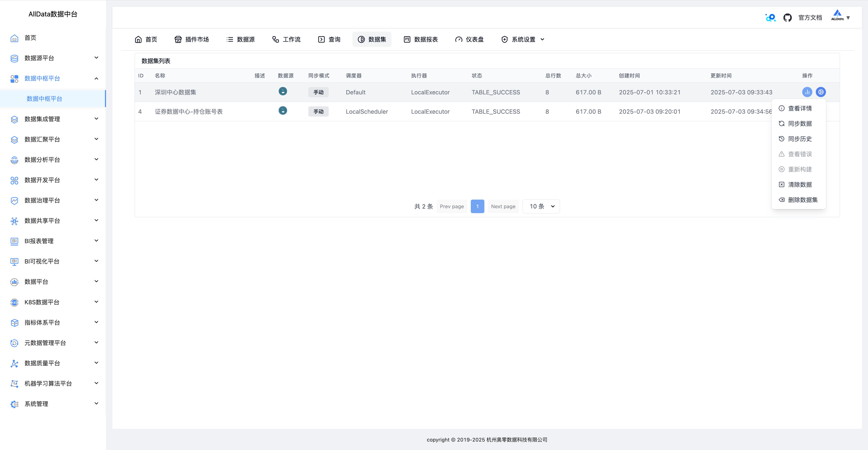Viewport: 868px width, 450px height.
Task: Click the 状态 column header
Action: (477, 76)
